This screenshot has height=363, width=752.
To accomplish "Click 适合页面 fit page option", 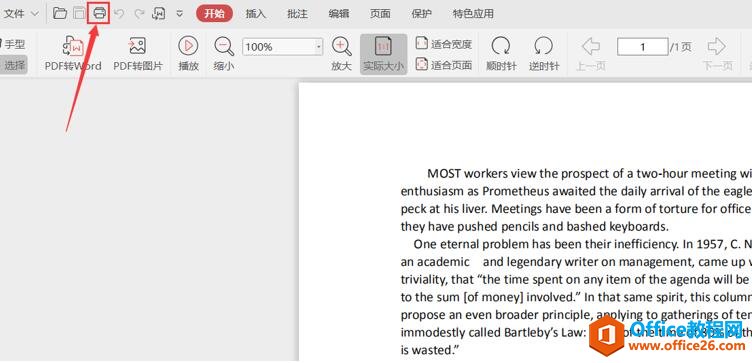I will tap(444, 64).
